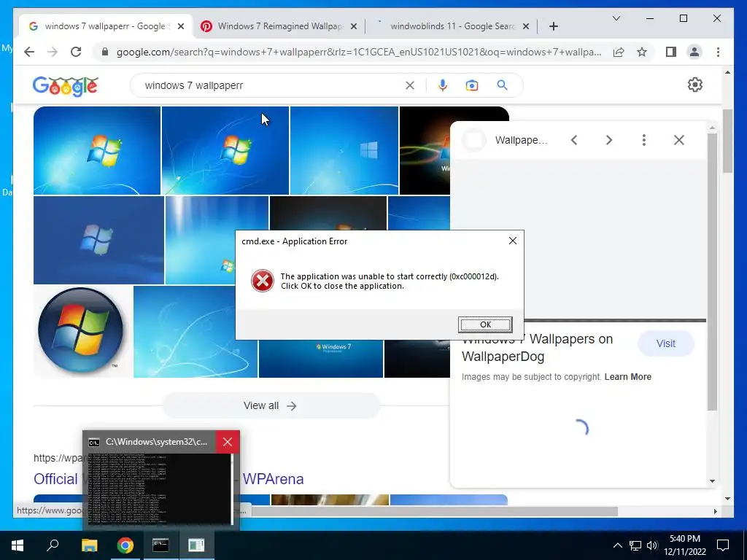The width and height of the screenshot is (747, 560).
Task: Show hidden system tray icons
Action: [617, 545]
